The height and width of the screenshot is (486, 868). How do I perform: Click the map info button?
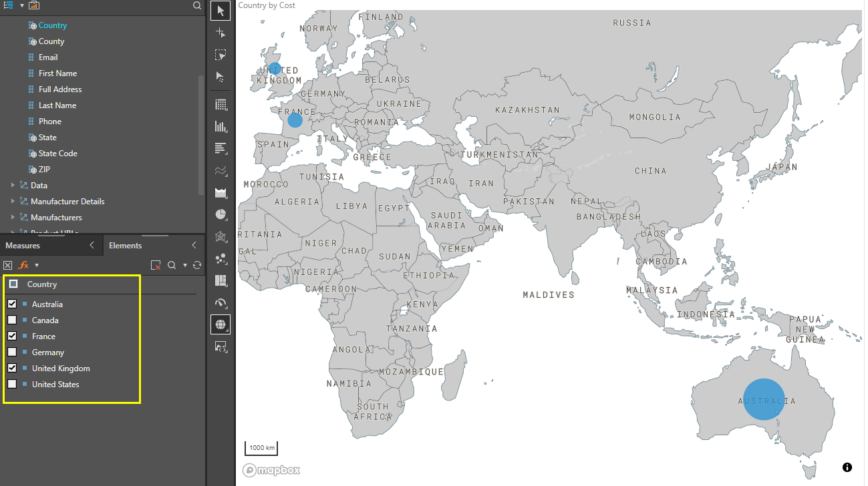click(847, 467)
